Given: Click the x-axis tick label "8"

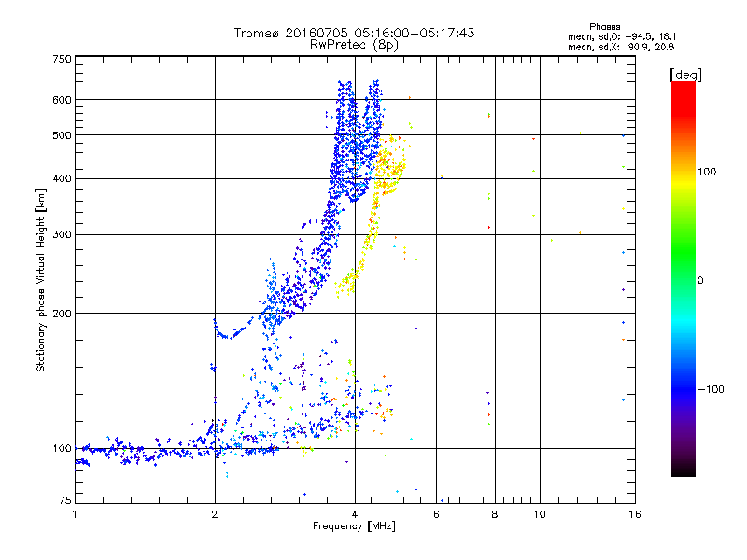Looking at the screenshot, I should click(495, 514).
